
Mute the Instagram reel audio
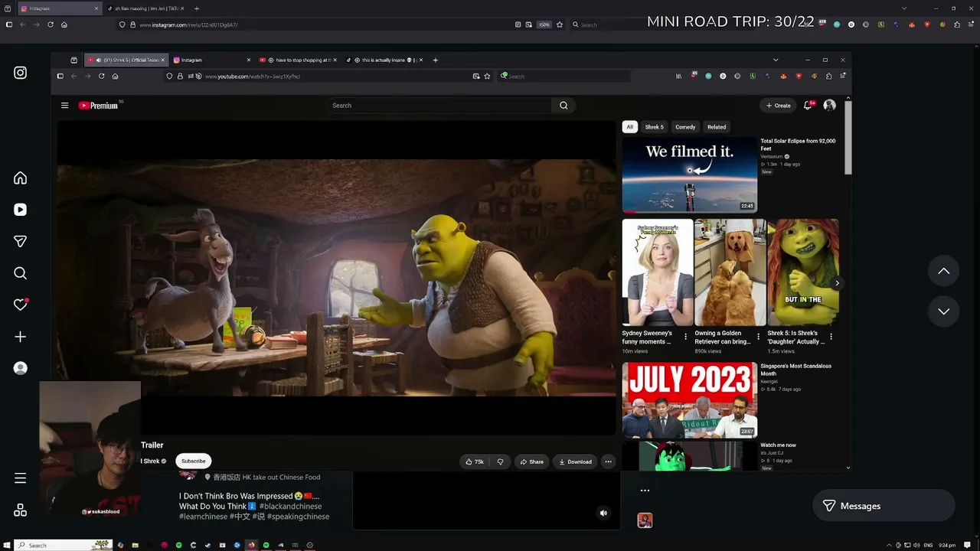(603, 514)
